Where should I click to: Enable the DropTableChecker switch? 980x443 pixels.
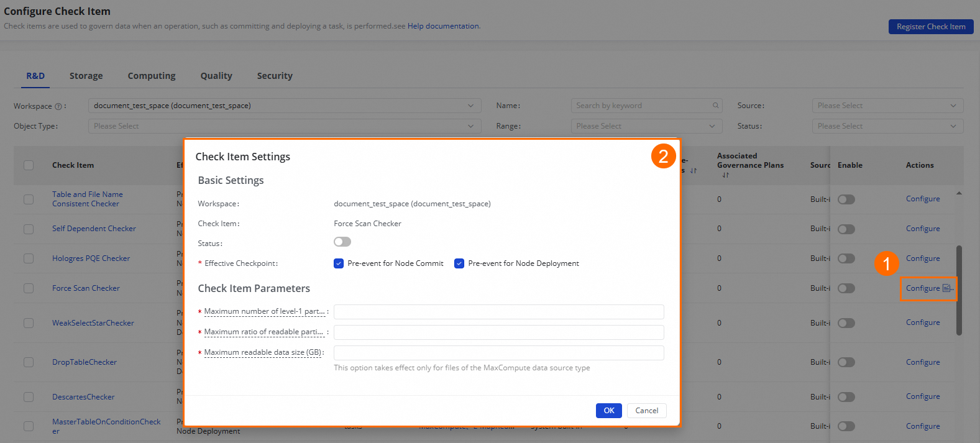(846, 362)
